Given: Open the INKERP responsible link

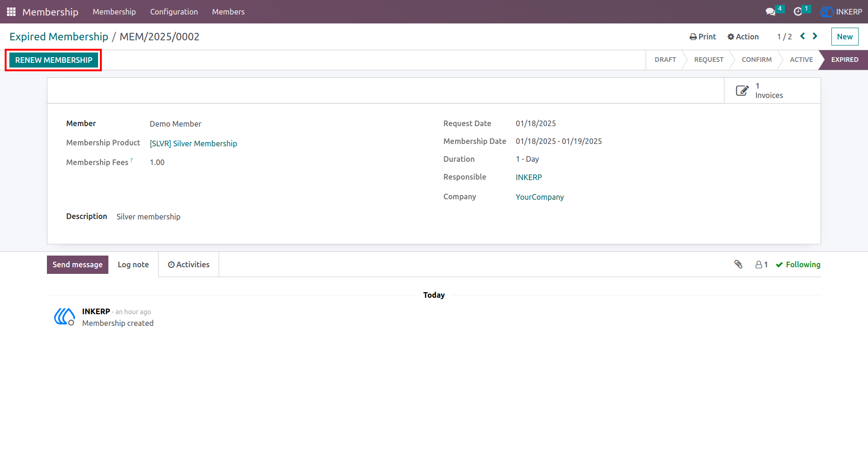Looking at the screenshot, I should (529, 177).
